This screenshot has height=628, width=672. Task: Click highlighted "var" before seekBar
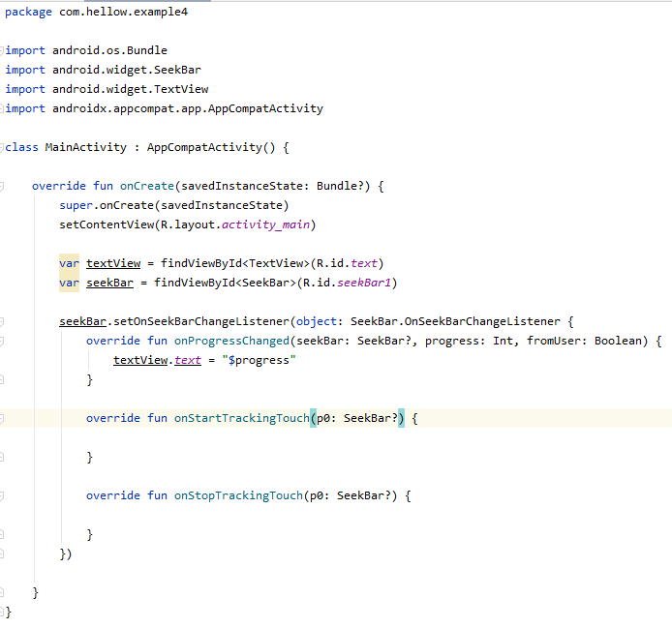(x=69, y=283)
